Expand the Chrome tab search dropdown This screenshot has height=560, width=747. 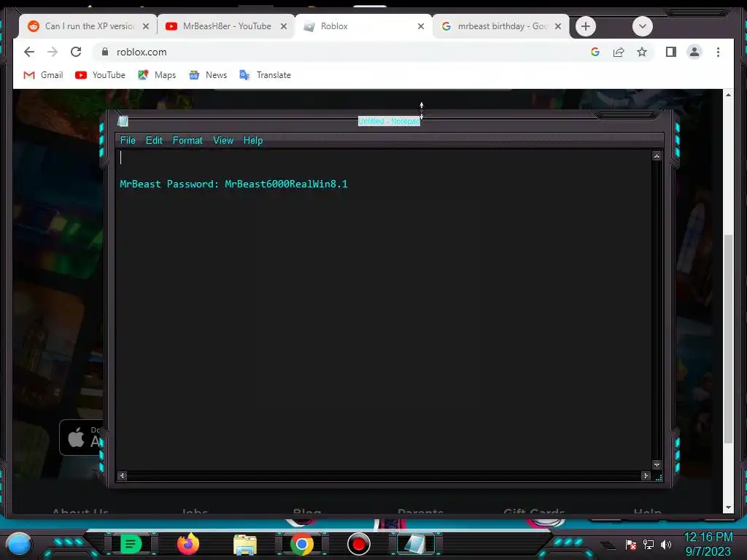pyautogui.click(x=642, y=26)
